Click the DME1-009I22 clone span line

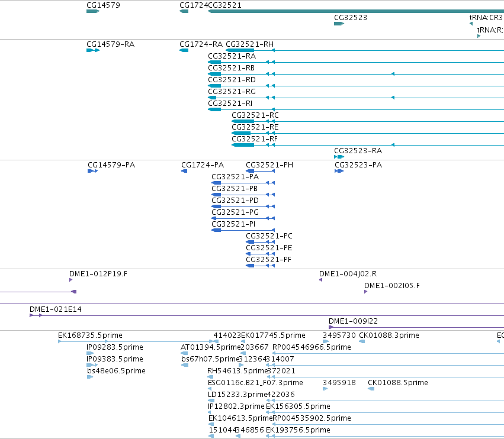416,328
